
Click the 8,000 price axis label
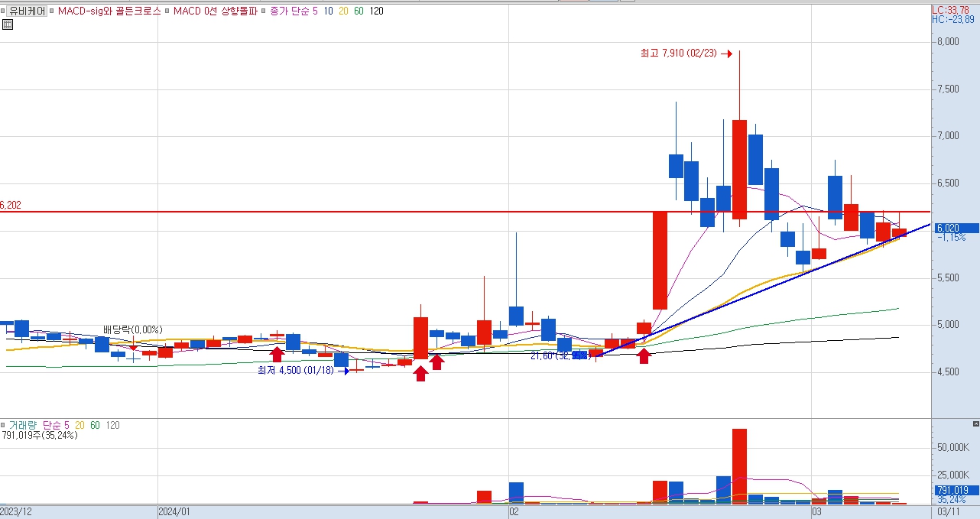tap(947, 41)
